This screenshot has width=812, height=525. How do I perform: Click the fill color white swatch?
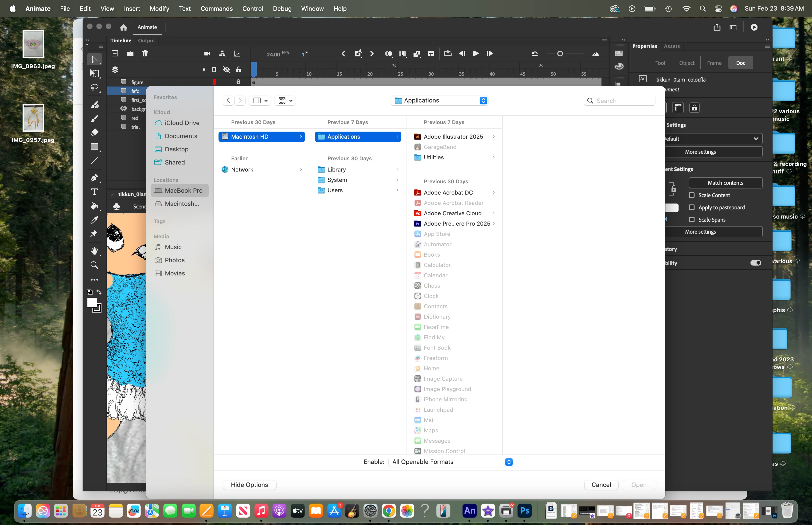click(92, 303)
